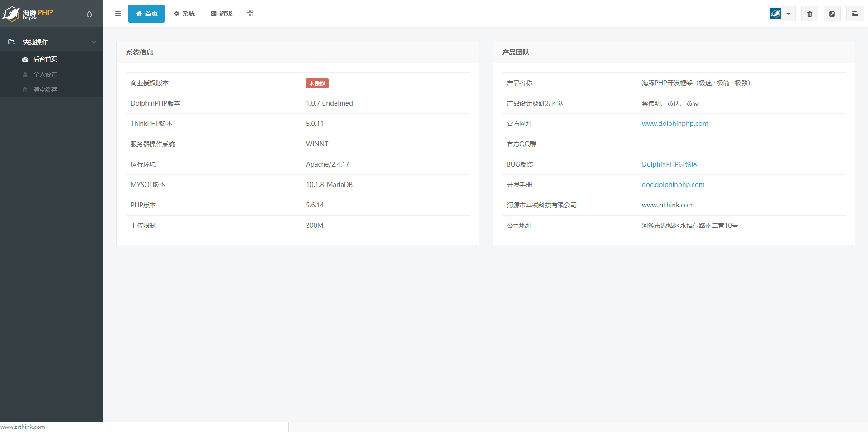Open 个人设置 personal settings in sidebar

[x=45, y=74]
